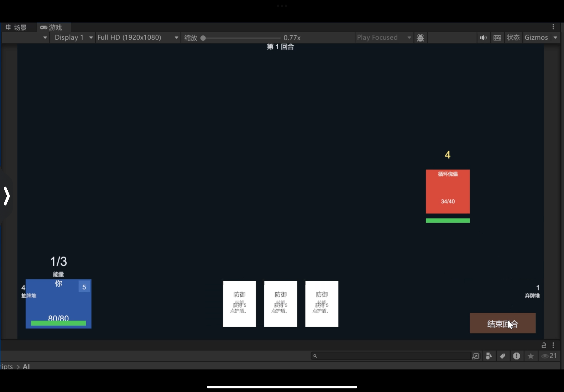Open the Play Focused dropdown

(384, 38)
